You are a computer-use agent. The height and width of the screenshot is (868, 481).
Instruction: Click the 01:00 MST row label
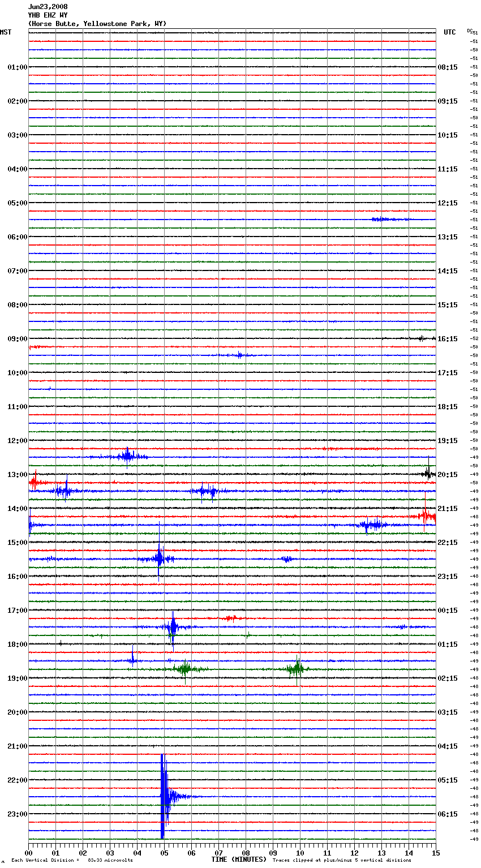[18, 67]
